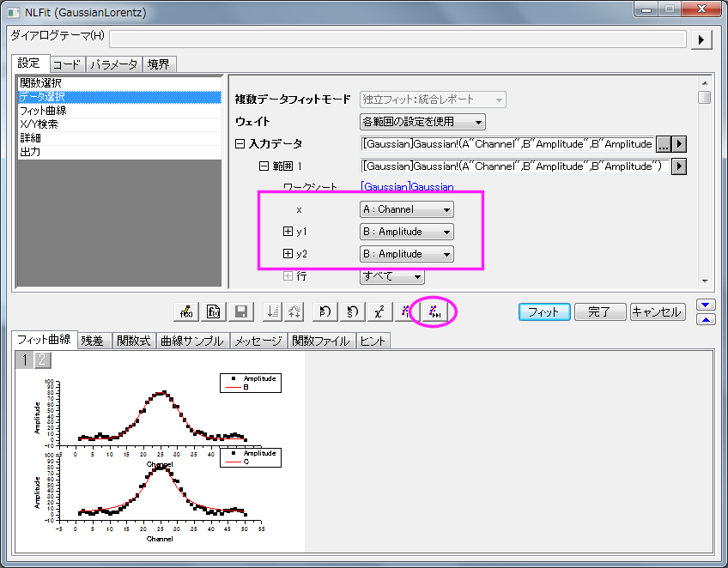Click fit until converged icon
The height and width of the screenshot is (568, 728).
tap(434, 311)
